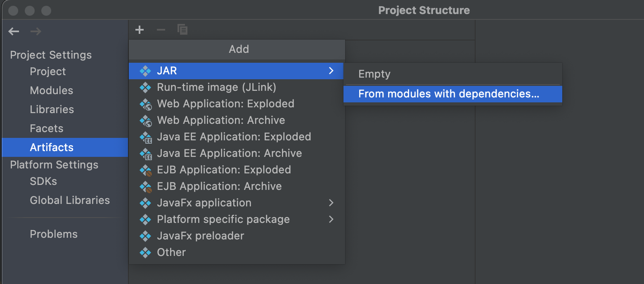The width and height of the screenshot is (644, 284).
Task: Pick the JavaFx preloader entry
Action: pyautogui.click(x=200, y=236)
